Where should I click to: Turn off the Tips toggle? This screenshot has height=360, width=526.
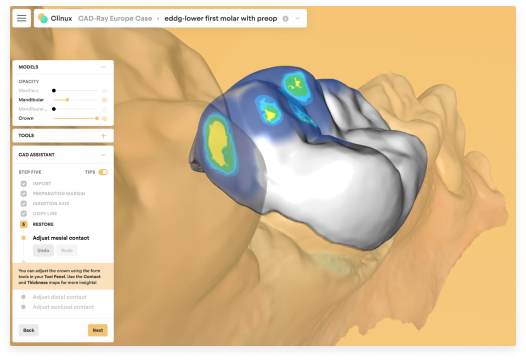point(103,172)
